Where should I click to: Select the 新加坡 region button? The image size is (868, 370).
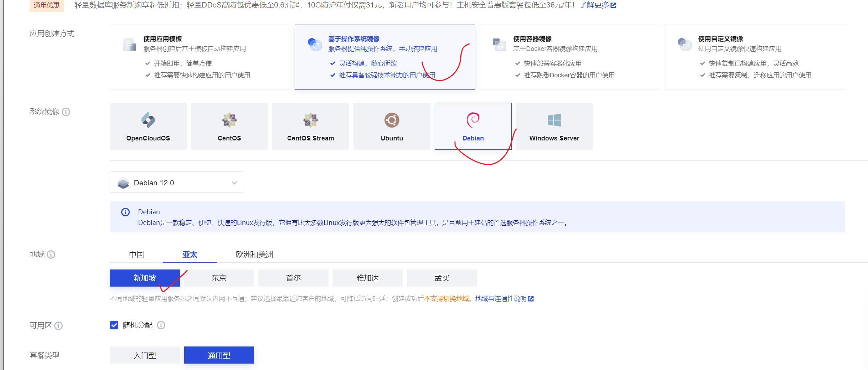point(145,278)
